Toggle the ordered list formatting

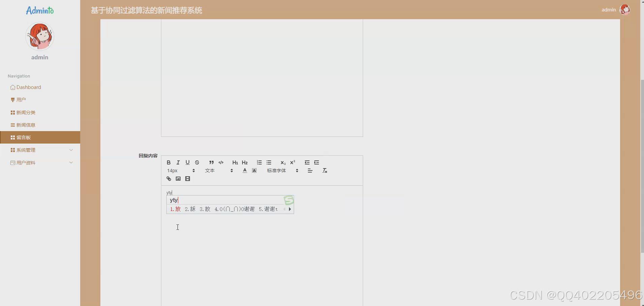point(259,162)
